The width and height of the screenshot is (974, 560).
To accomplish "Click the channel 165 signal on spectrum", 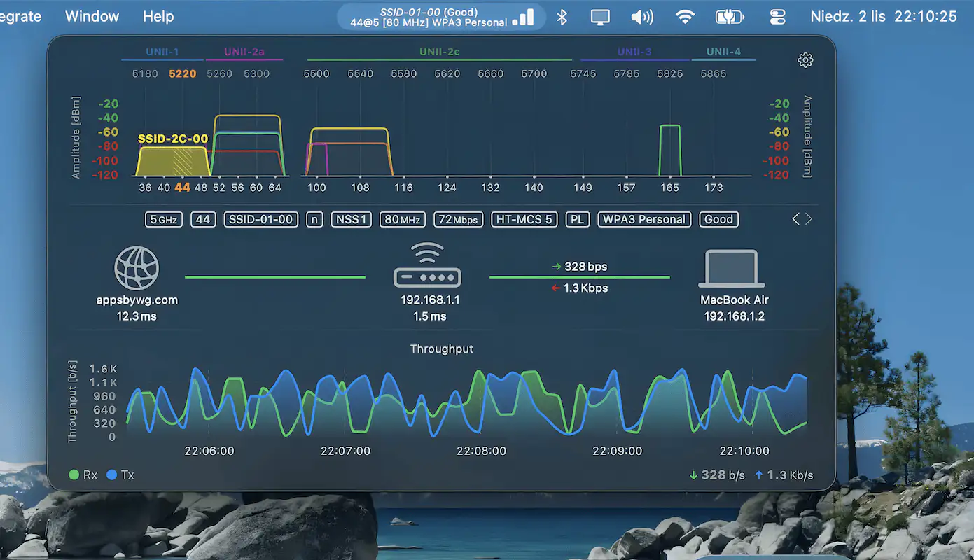I will tap(670, 150).
